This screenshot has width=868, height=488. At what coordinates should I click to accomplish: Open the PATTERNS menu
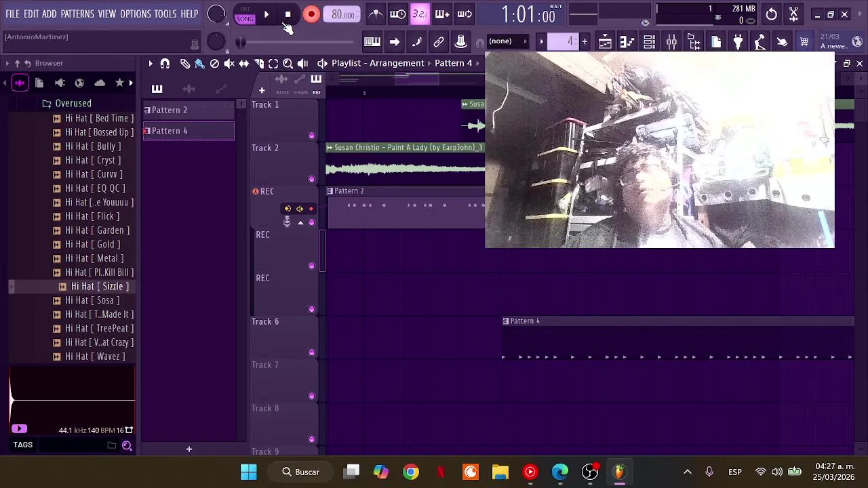click(77, 14)
